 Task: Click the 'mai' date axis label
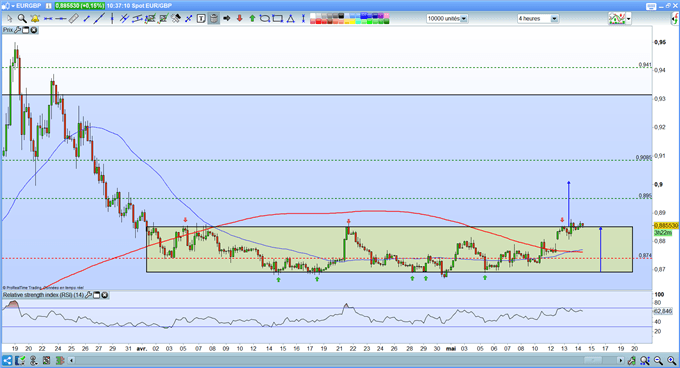tap(451, 348)
